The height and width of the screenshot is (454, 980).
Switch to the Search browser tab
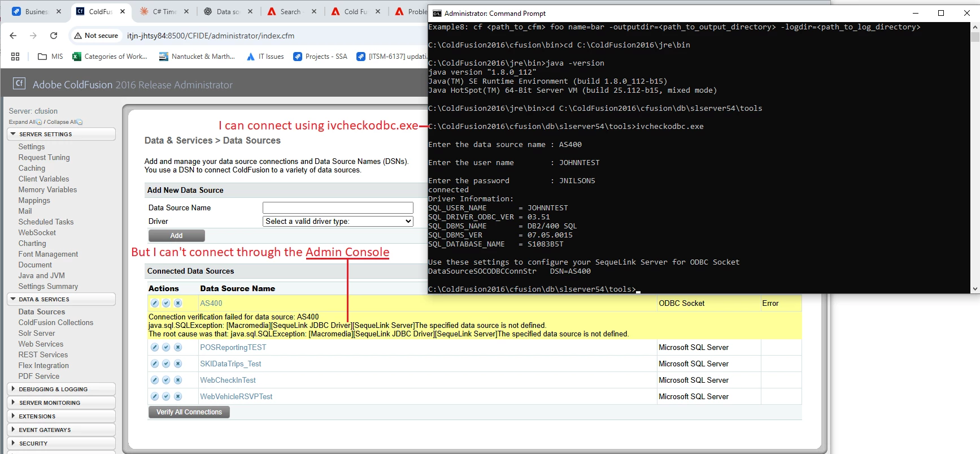[x=291, y=11]
